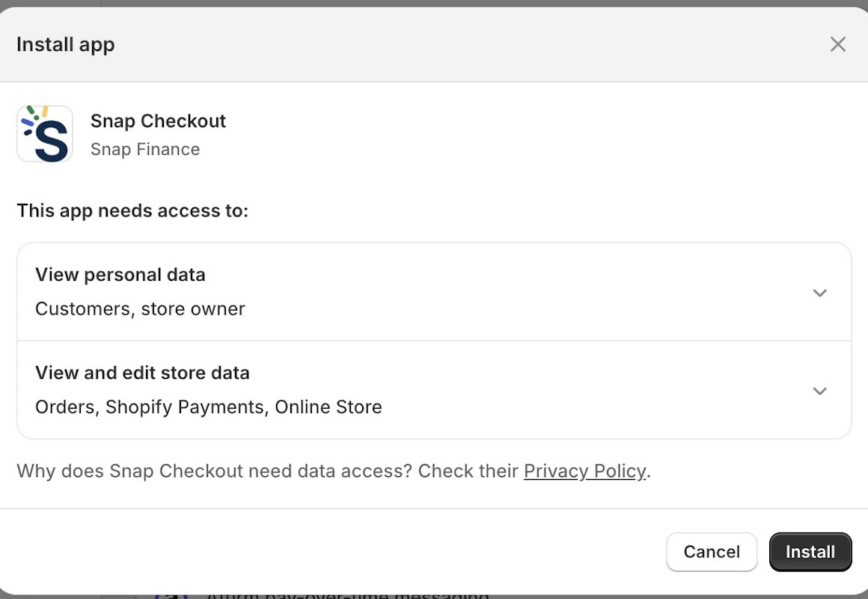The image size is (868, 599).
Task: Click the 'Why does Snap Checkout need data access' text
Action: 267,471
